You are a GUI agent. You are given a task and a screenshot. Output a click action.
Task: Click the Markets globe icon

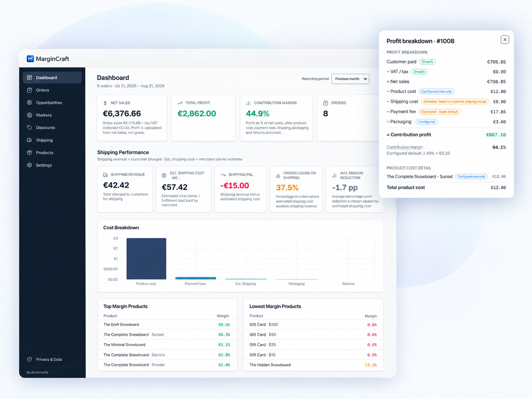(29, 115)
